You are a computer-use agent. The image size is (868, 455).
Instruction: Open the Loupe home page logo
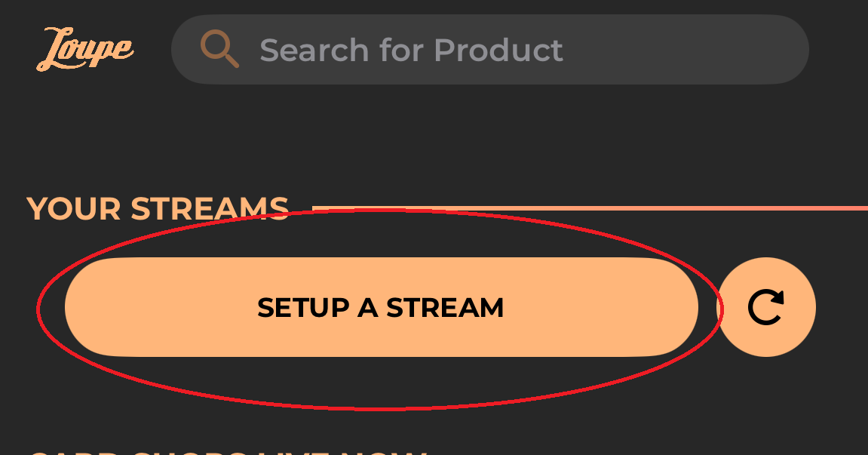85,50
